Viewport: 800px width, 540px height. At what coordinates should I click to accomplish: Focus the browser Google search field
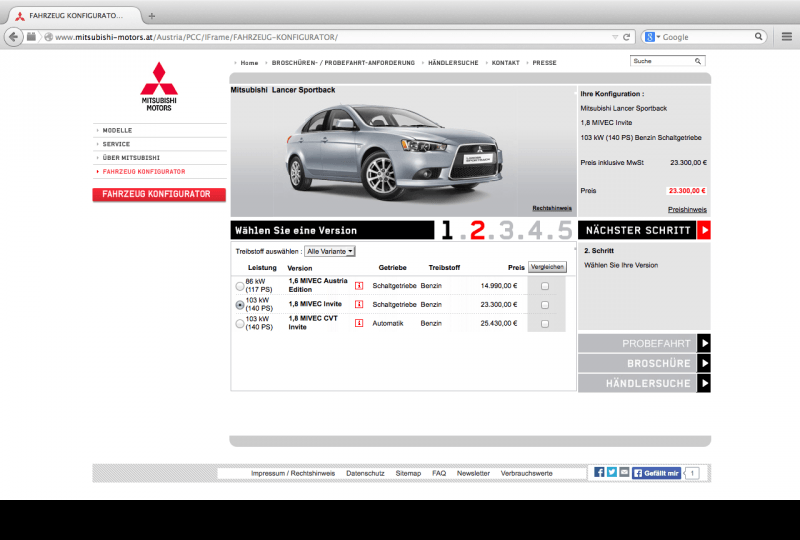point(708,37)
